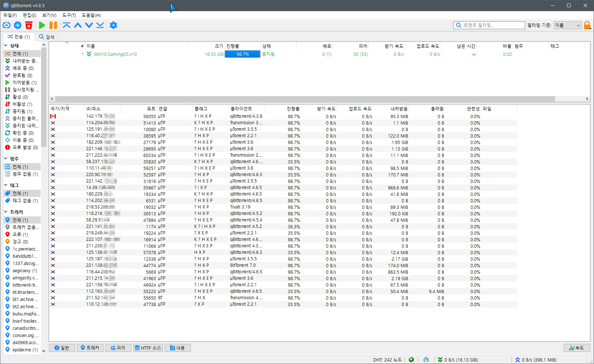Open the 트래커 details tab
Image resolution: width=594 pixels, height=364 pixels.
point(90,348)
